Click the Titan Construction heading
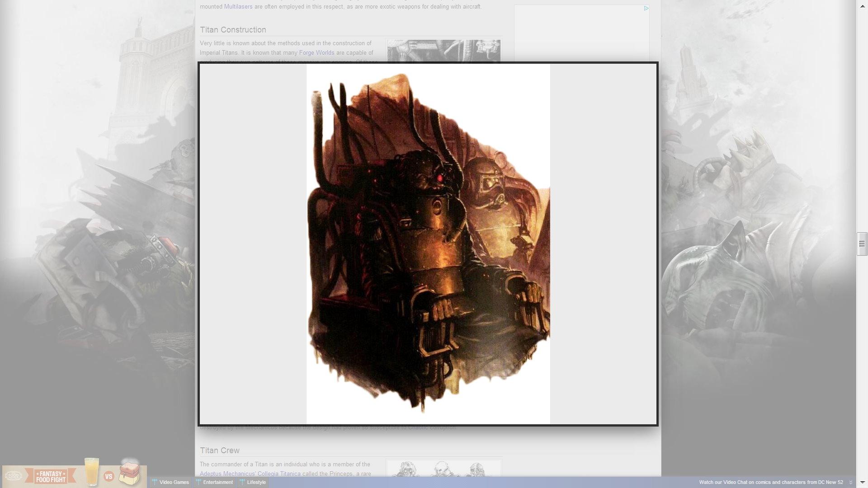868x488 pixels. coord(233,30)
